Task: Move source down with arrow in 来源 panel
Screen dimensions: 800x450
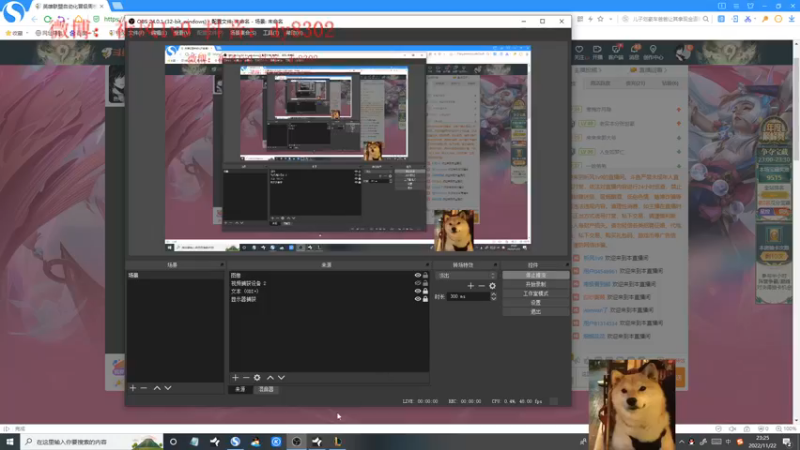Action: pyautogui.click(x=281, y=378)
